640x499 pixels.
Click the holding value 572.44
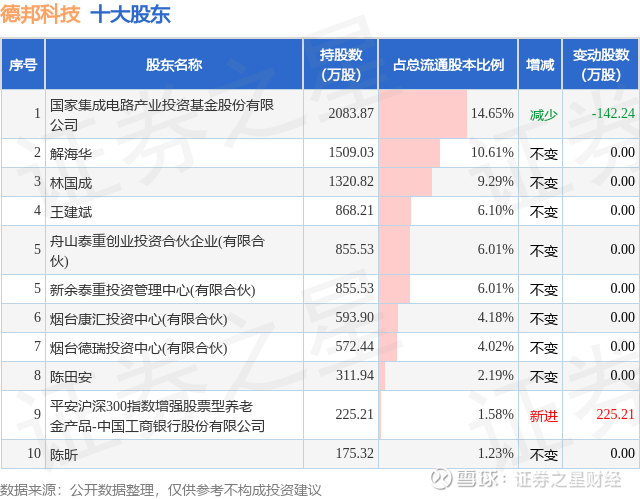[354, 346]
